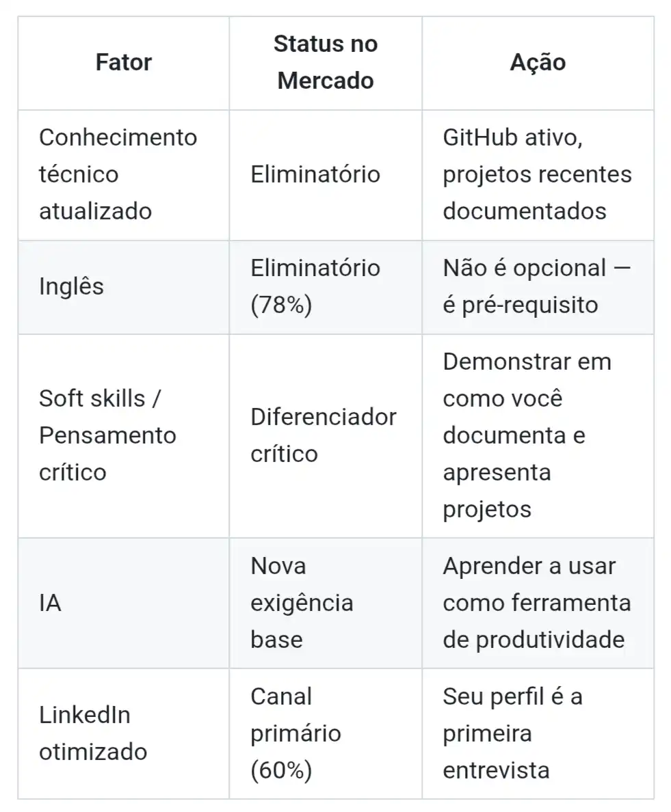Click the 'LinkedIn otimizado' cell
This screenshot has width=671, height=812.
pyautogui.click(x=92, y=733)
